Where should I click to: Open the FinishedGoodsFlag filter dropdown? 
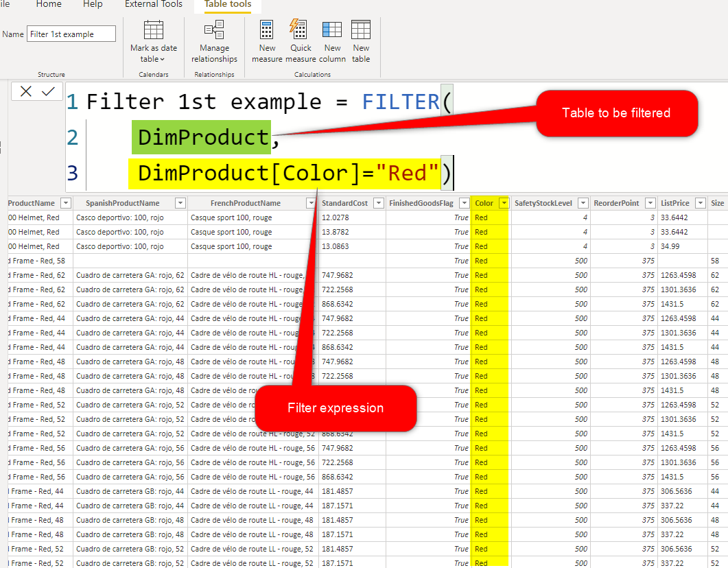[465, 202]
